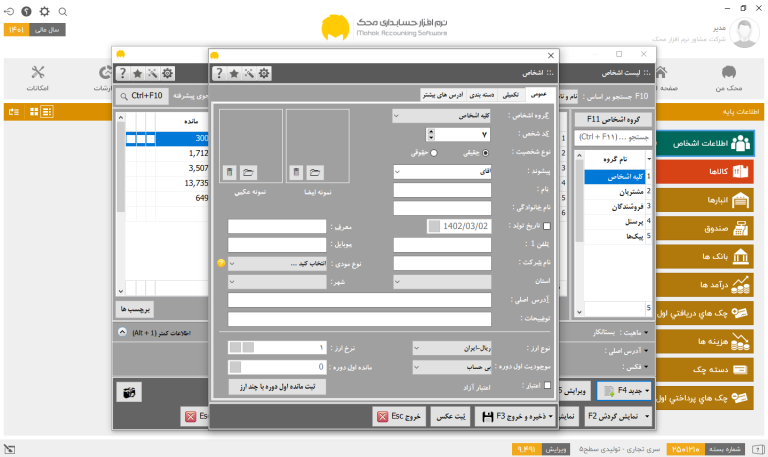
Task: Click the save photo button
Action: pos(451,416)
